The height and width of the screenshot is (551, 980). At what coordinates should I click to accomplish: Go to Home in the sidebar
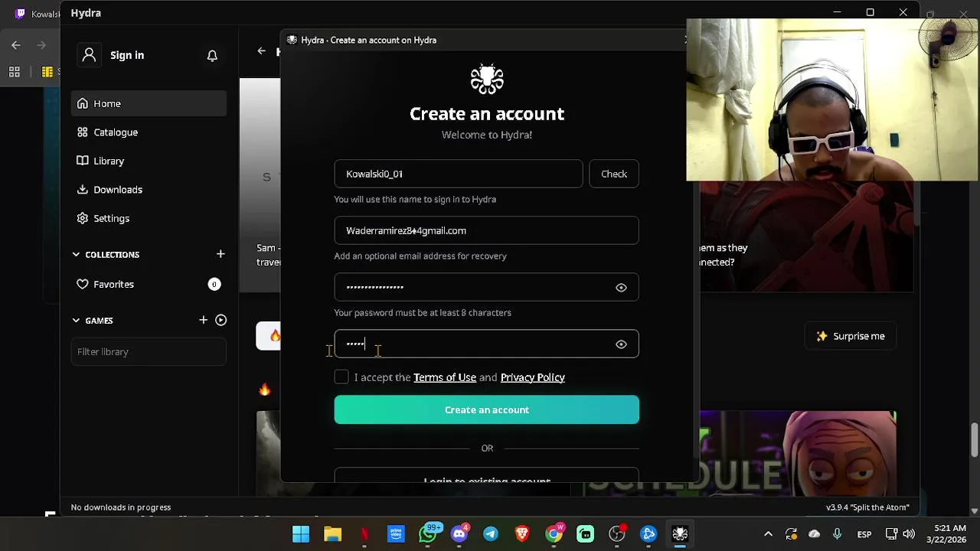click(x=149, y=103)
